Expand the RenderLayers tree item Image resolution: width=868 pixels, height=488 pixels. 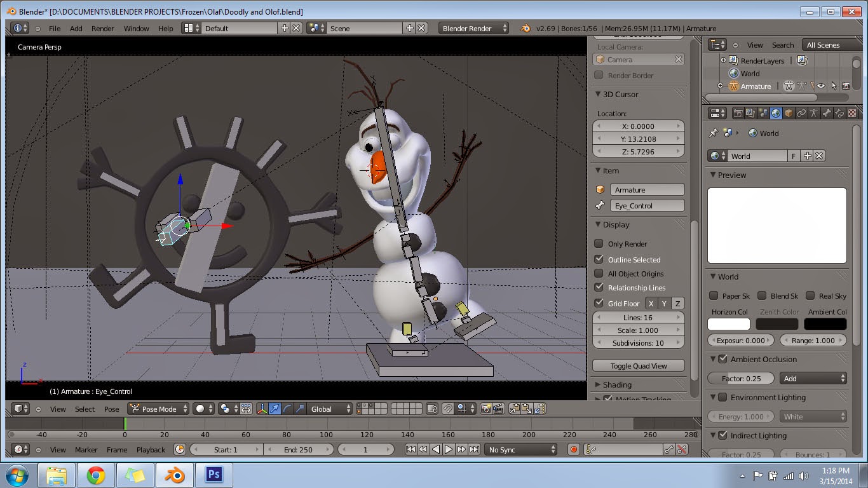(723, 60)
